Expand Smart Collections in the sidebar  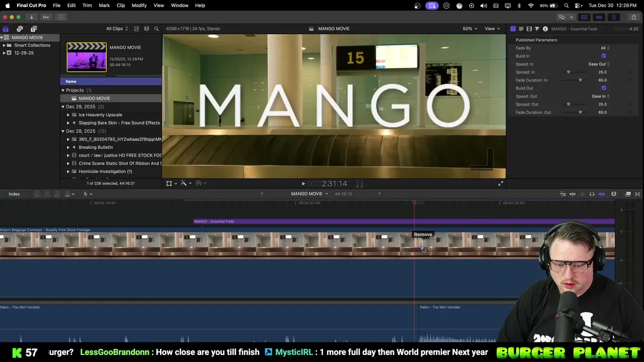point(4,45)
